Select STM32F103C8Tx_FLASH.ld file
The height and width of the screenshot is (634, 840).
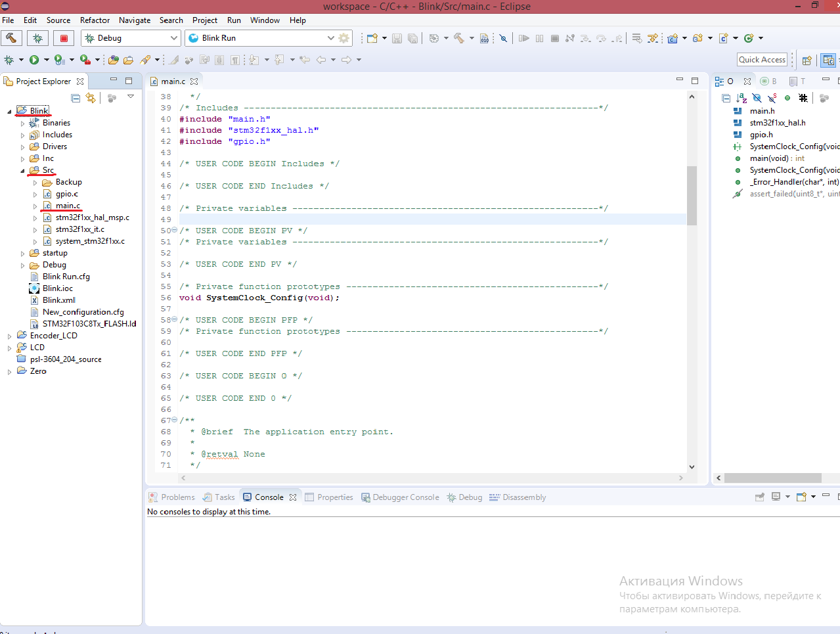[89, 324]
